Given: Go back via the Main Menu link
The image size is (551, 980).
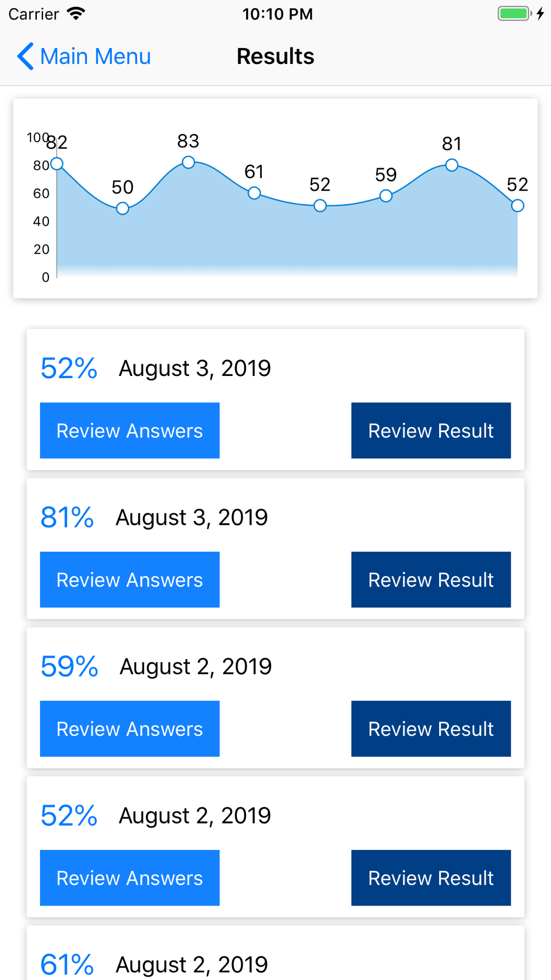Looking at the screenshot, I should (95, 56).
